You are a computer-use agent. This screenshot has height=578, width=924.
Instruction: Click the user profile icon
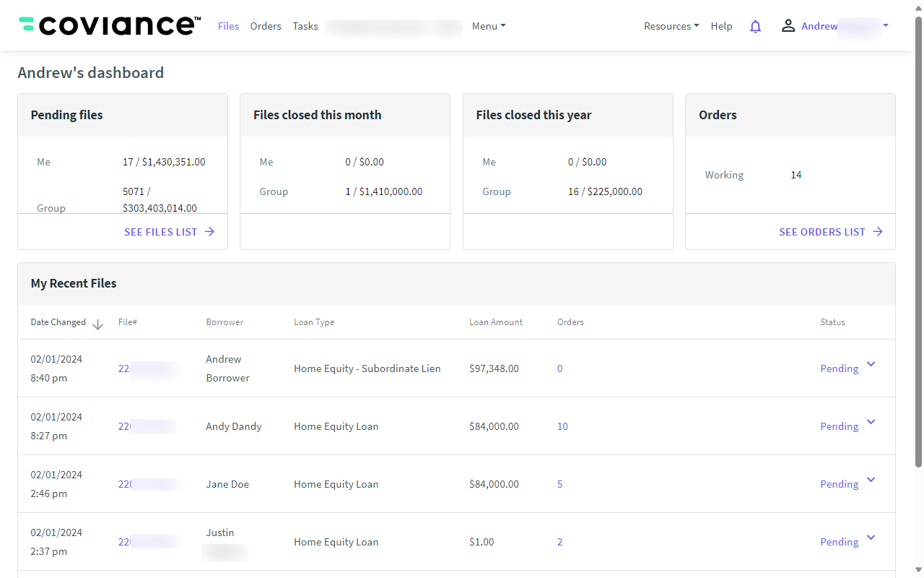pyautogui.click(x=788, y=26)
